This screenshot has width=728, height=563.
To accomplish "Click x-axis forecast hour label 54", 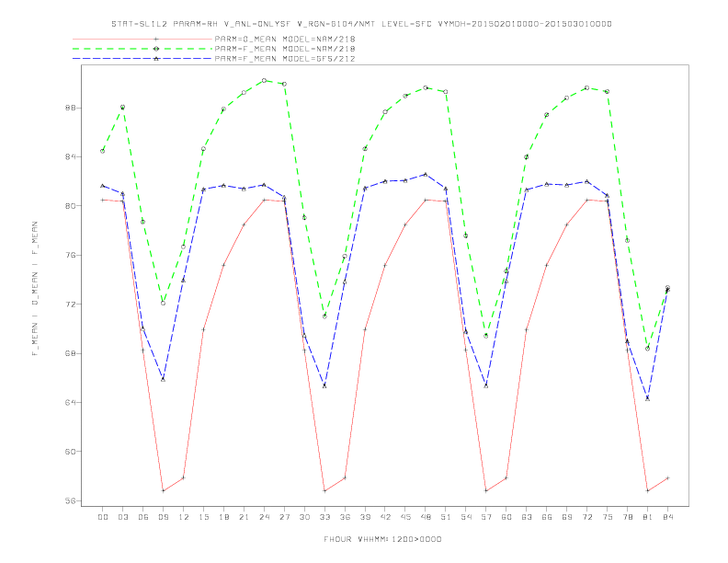I will (466, 517).
